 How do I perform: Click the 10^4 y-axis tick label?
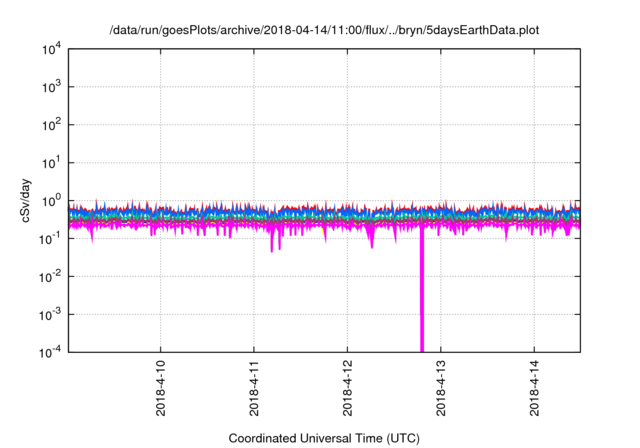click(x=51, y=50)
